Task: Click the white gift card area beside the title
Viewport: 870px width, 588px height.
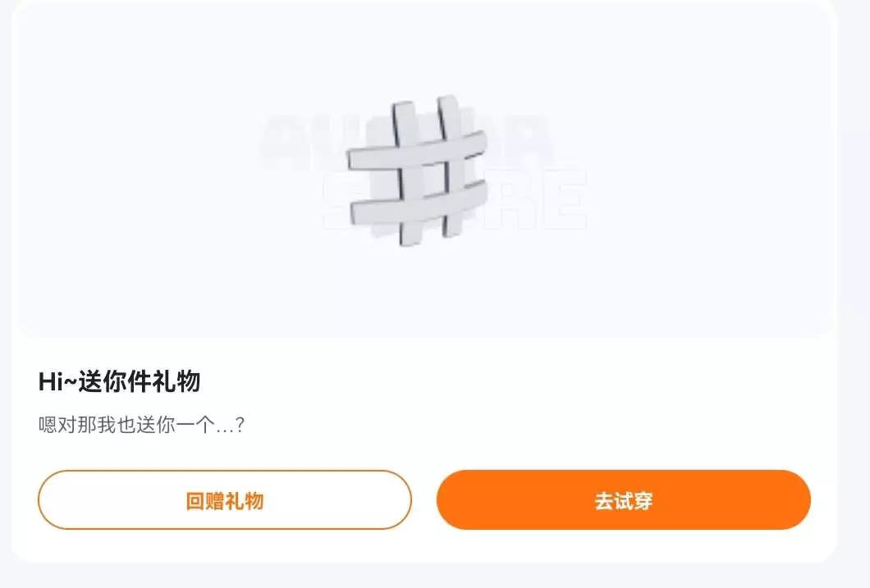Action: (x=499, y=382)
